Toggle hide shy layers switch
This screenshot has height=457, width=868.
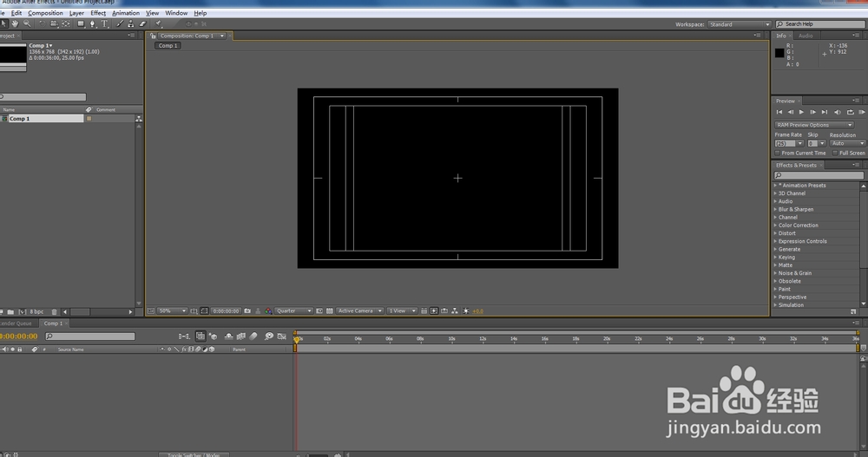pos(228,336)
